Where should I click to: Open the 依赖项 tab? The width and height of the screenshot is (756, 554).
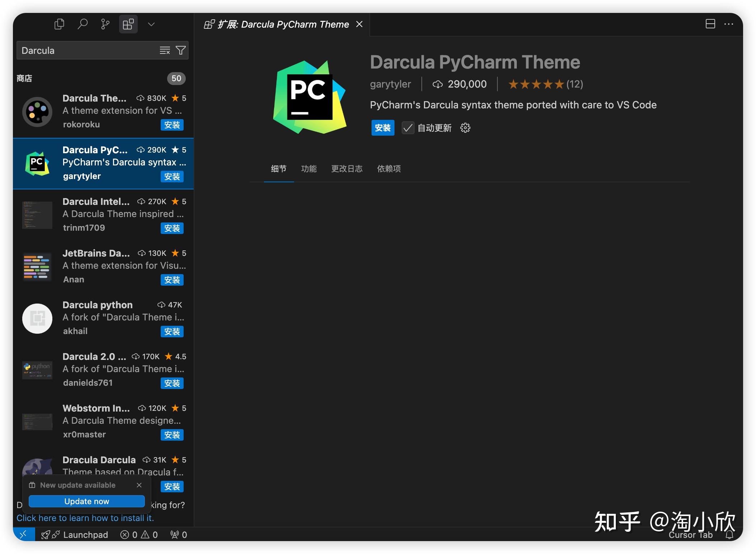[x=388, y=169]
